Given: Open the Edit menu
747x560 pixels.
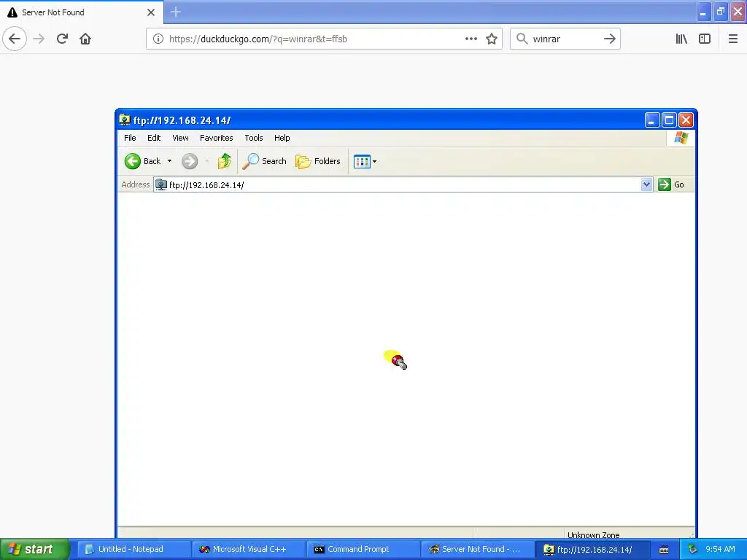Looking at the screenshot, I should 154,138.
